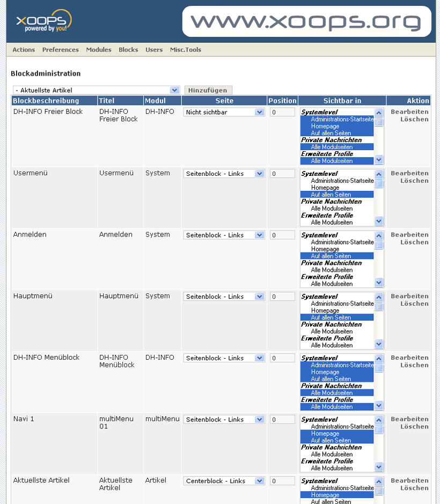
Task: Click the Sichtbar in column header
Action: point(342,101)
